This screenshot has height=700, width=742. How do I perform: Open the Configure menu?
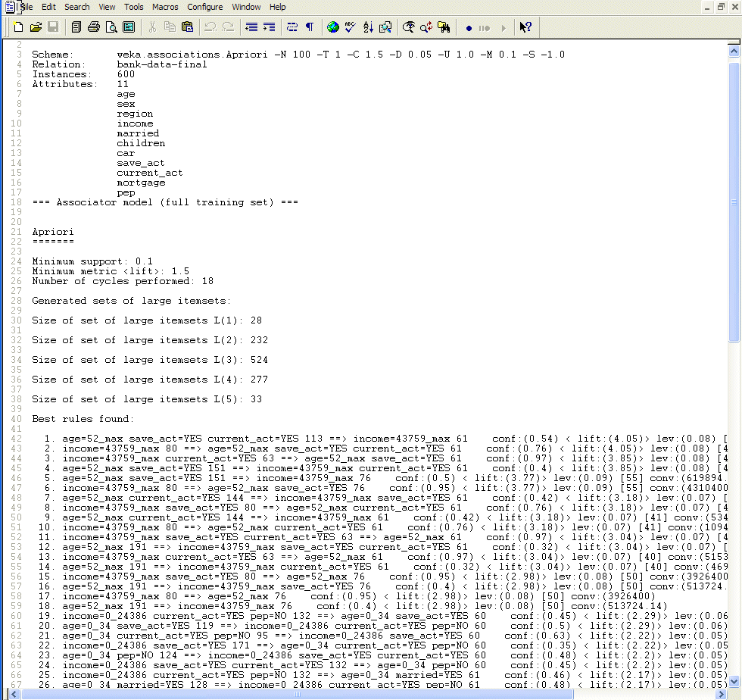click(x=205, y=7)
